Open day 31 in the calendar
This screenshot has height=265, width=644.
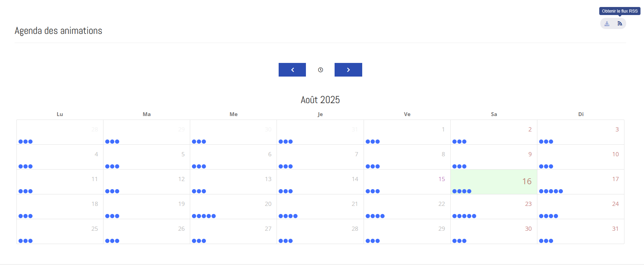point(615,229)
